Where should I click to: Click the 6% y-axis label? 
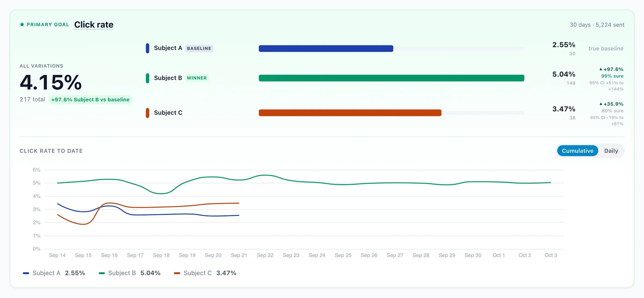pyautogui.click(x=36, y=170)
